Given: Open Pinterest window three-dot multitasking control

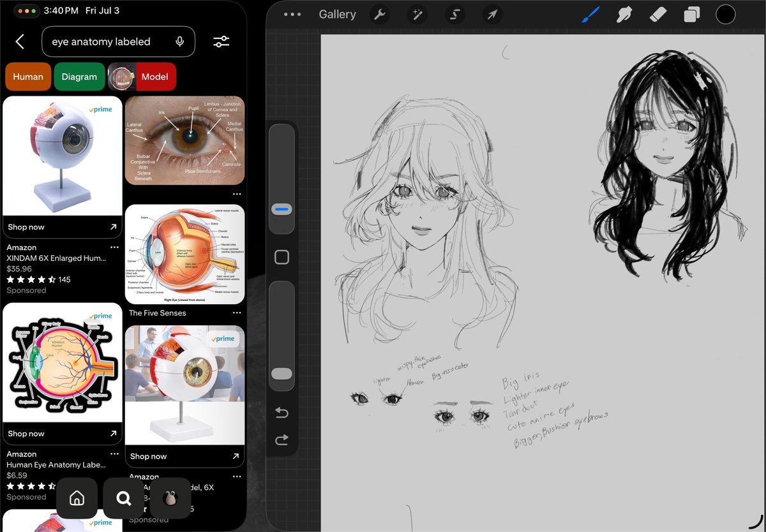Looking at the screenshot, I should (x=27, y=11).
